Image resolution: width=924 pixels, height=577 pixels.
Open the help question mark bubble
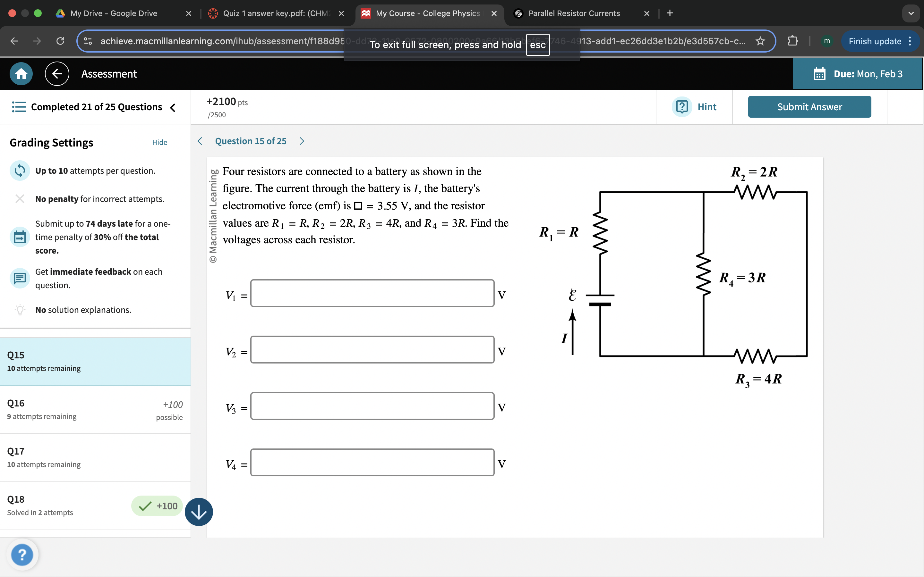tap(22, 554)
